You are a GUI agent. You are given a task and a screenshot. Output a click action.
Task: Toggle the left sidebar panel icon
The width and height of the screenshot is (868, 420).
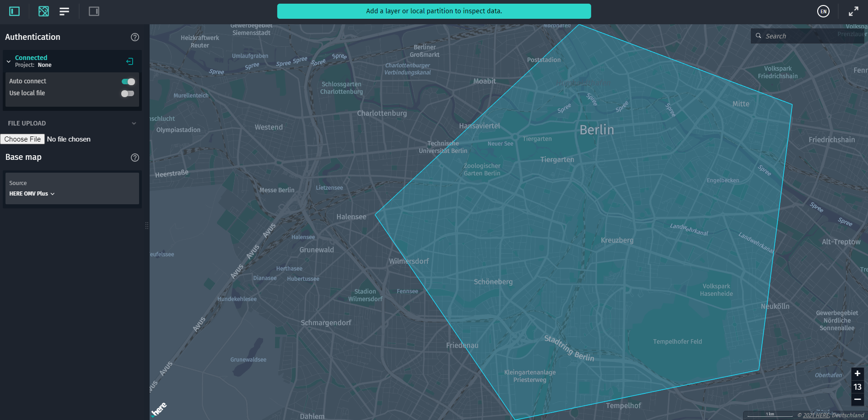(x=13, y=11)
